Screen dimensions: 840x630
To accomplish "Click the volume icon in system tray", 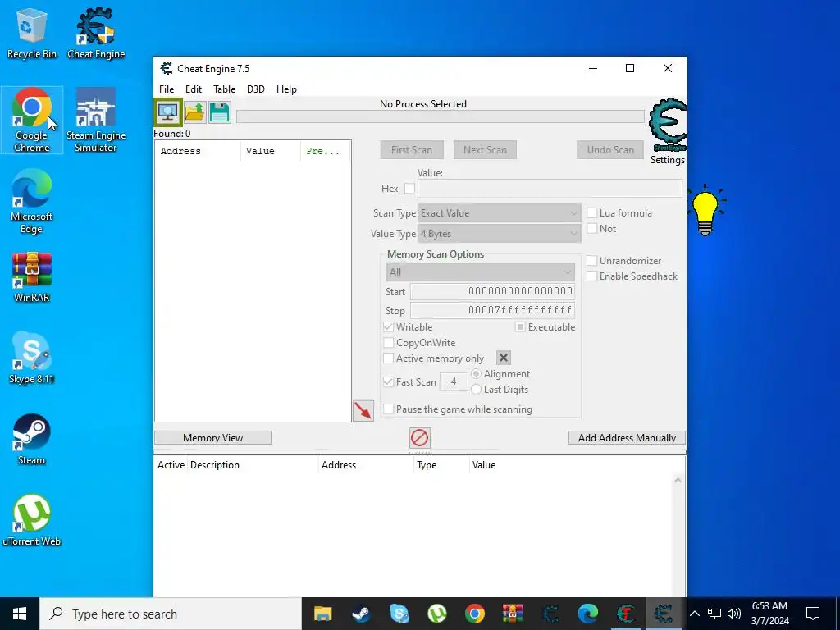I will (x=734, y=614).
